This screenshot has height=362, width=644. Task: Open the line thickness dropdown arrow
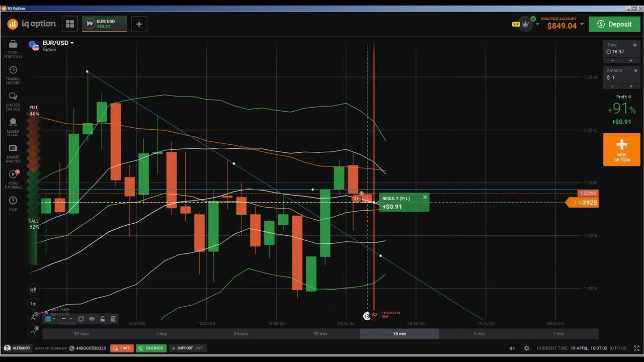click(70, 319)
